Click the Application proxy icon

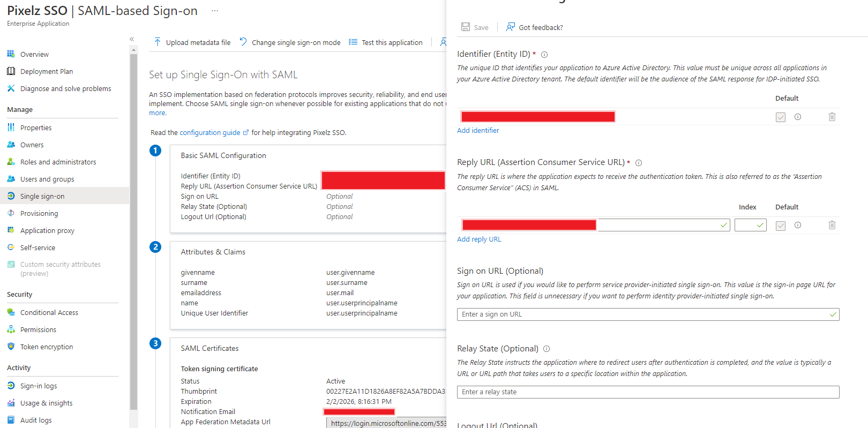tap(11, 230)
